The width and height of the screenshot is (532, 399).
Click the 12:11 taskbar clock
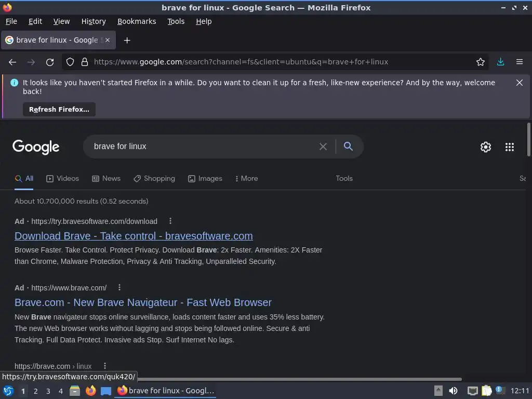[520, 391]
